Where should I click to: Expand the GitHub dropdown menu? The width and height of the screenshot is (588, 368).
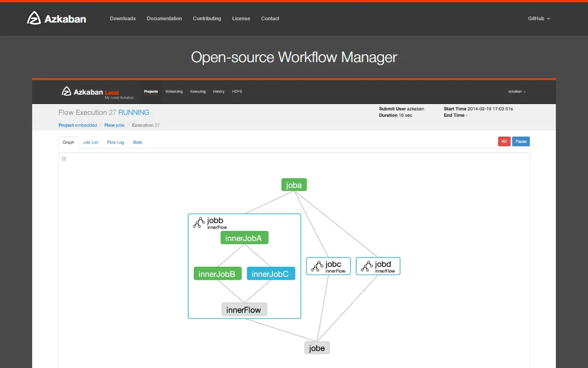[x=539, y=18]
